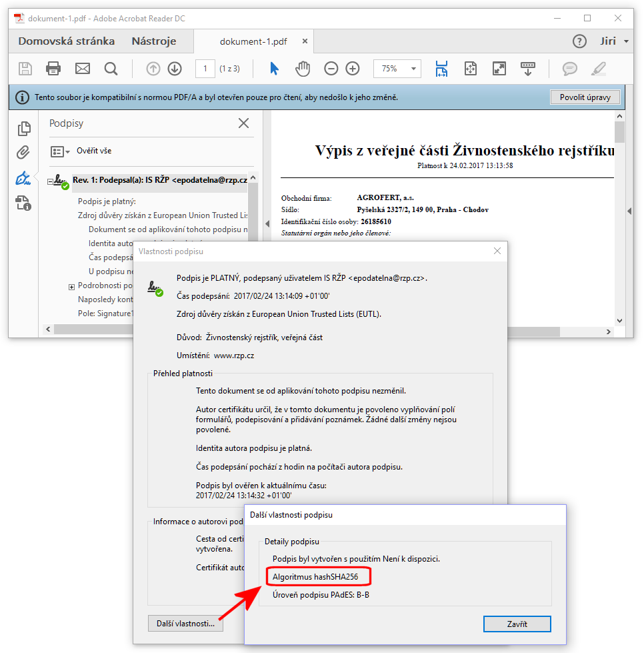The width and height of the screenshot is (644, 653).
Task: Click Další vlastnosti... button
Action: coord(185,624)
